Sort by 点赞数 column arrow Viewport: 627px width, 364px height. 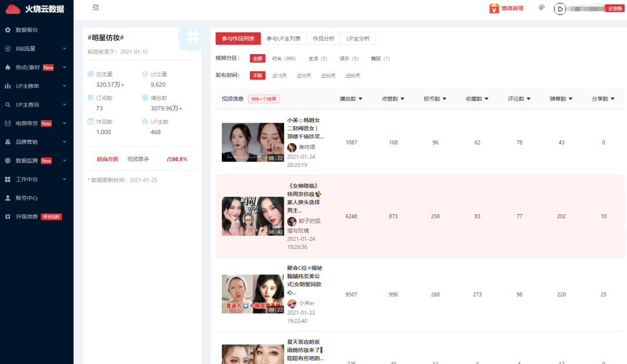pos(402,99)
